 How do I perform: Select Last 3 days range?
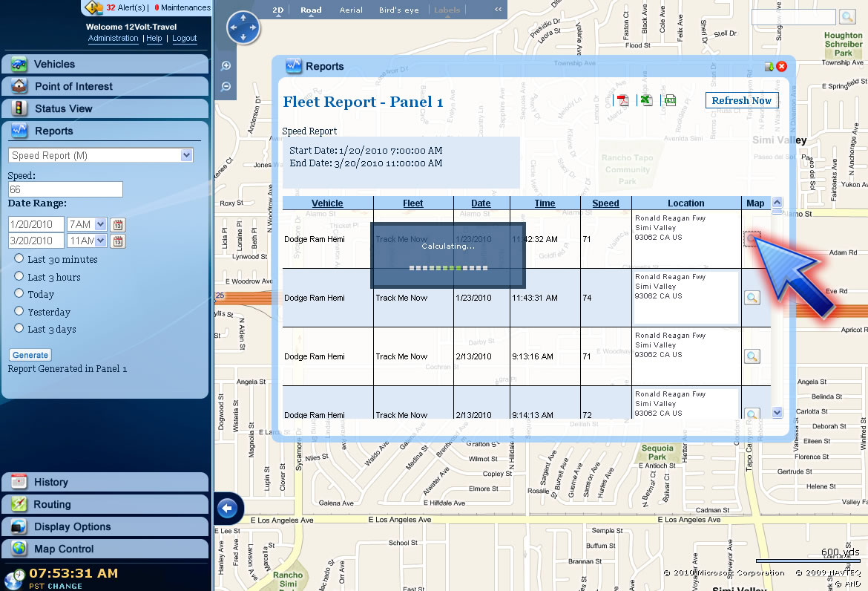coord(19,328)
